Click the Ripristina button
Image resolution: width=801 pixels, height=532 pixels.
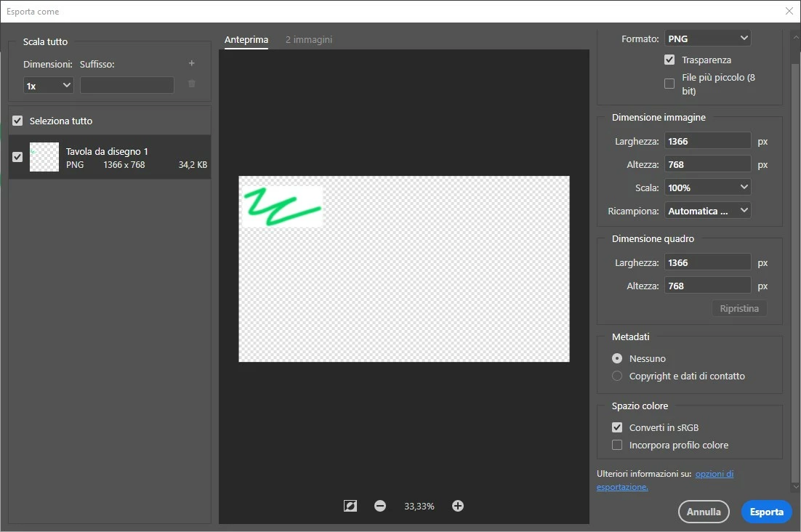(739, 308)
